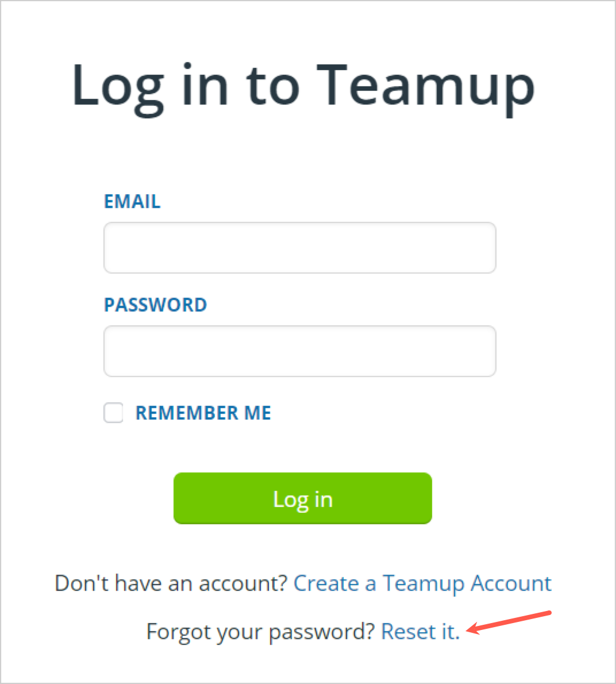
Task: Place cursor in the box under EMAIL
Action: point(300,248)
